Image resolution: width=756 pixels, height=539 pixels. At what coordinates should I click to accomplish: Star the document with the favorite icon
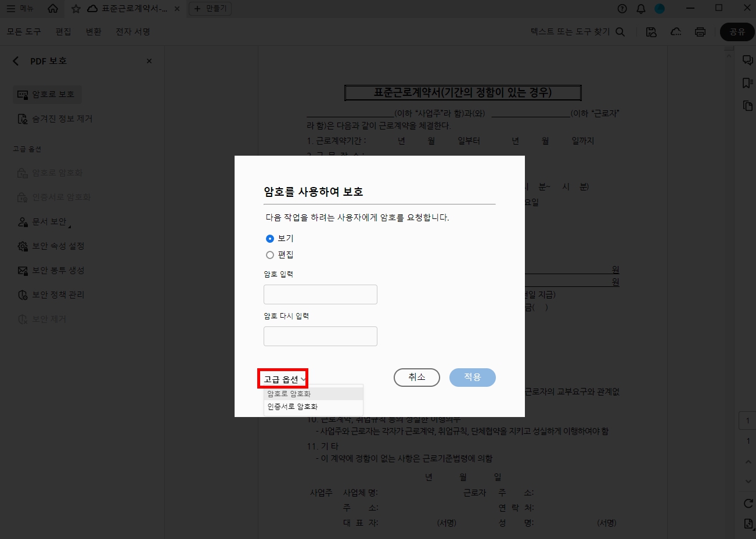click(x=76, y=9)
